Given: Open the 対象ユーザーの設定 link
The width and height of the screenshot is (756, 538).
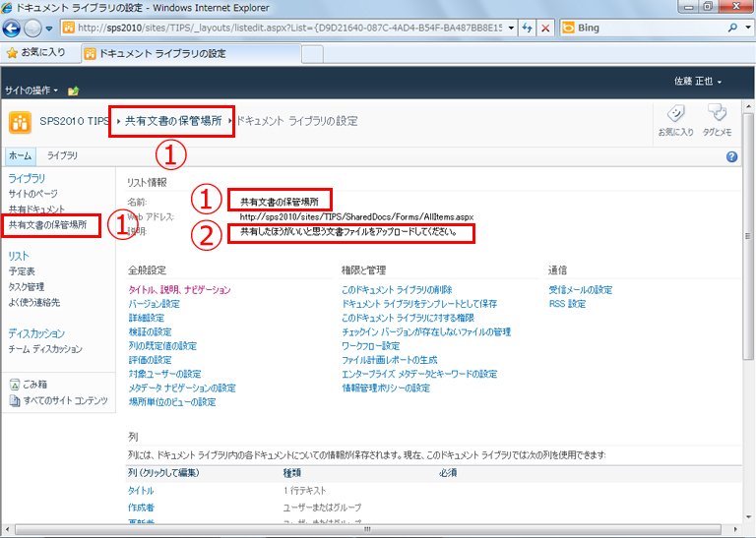Looking at the screenshot, I should pyautogui.click(x=165, y=374).
